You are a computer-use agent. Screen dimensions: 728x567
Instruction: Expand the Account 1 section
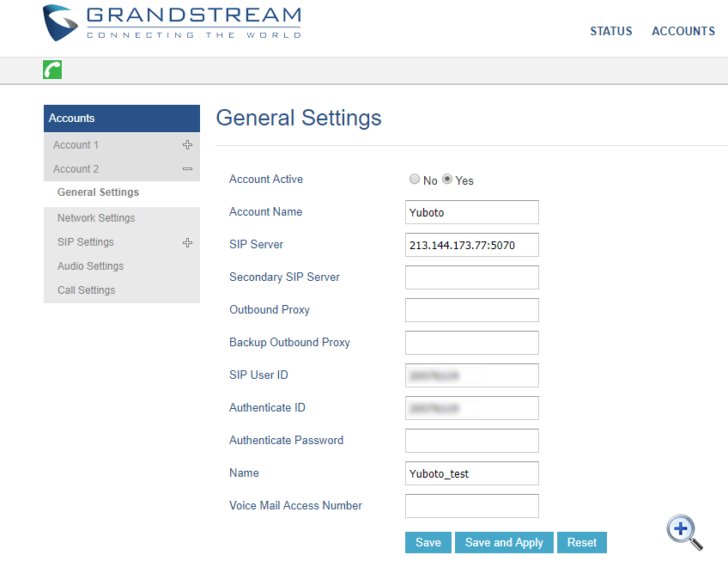187,145
